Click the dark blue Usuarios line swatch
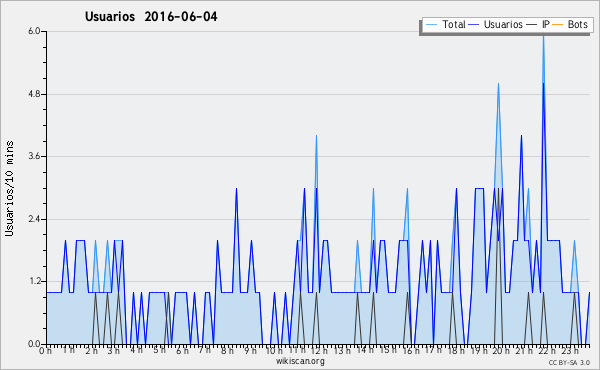Viewport: 600px width, 370px height. (x=474, y=25)
